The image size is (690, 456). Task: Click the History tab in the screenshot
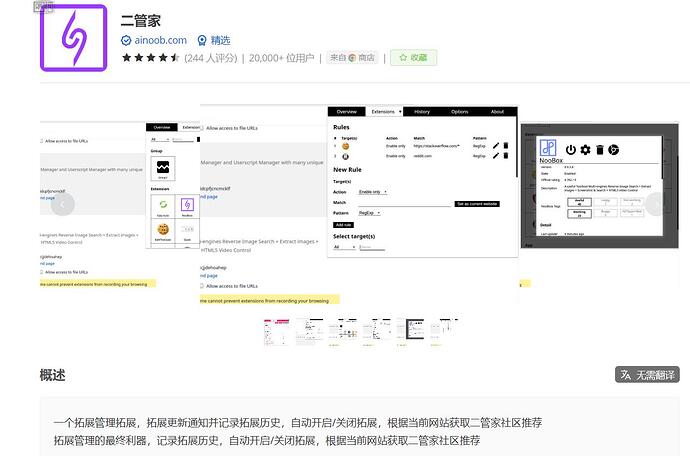tap(422, 112)
